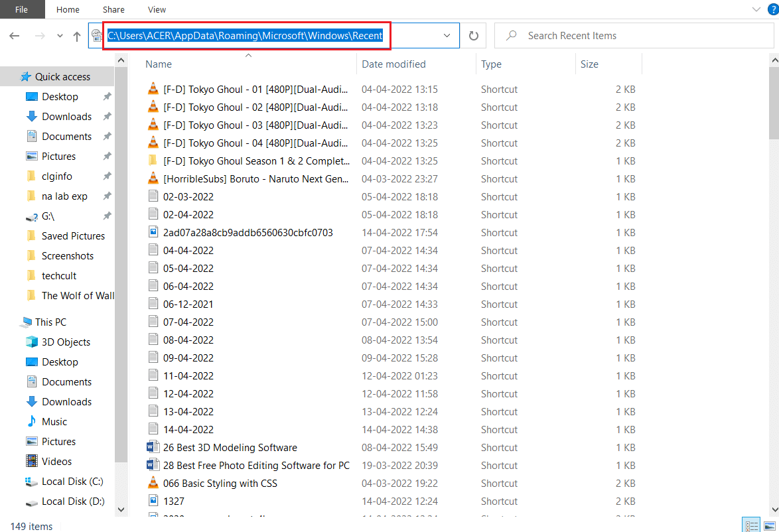Switch to Details view layout

[751, 525]
